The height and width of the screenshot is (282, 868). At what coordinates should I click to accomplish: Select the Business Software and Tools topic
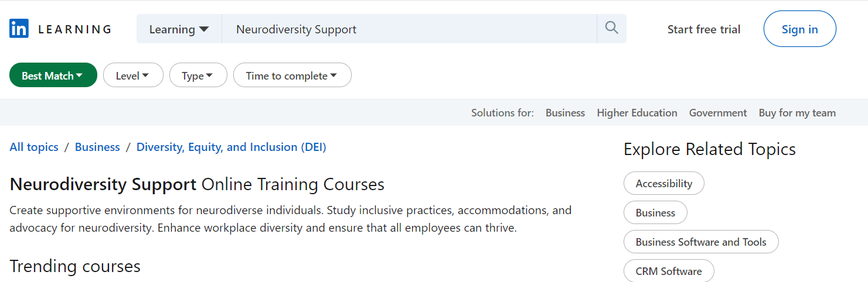click(x=701, y=242)
